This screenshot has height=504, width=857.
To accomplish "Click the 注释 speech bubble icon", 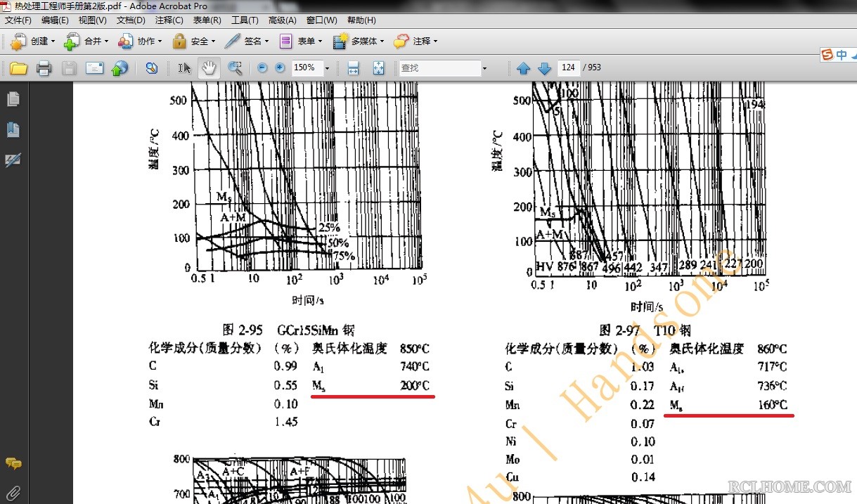I will (401, 41).
